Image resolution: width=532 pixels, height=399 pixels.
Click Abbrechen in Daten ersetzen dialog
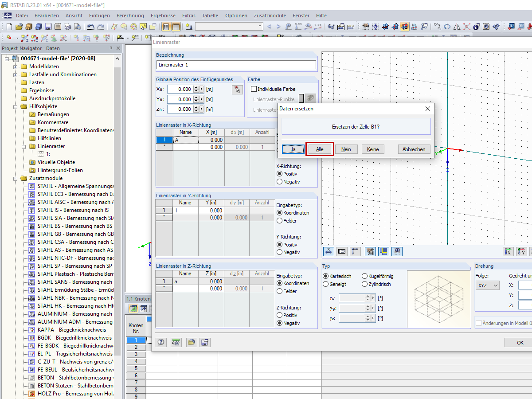coord(414,149)
